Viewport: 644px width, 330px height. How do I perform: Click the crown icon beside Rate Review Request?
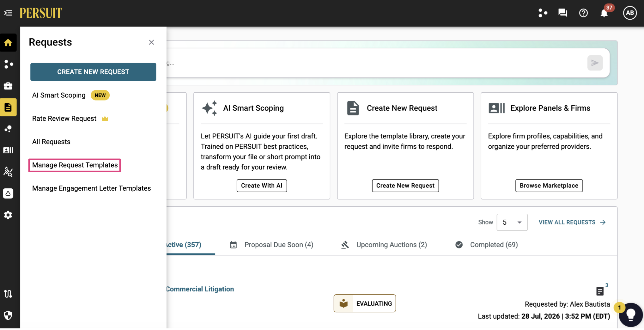click(x=105, y=119)
